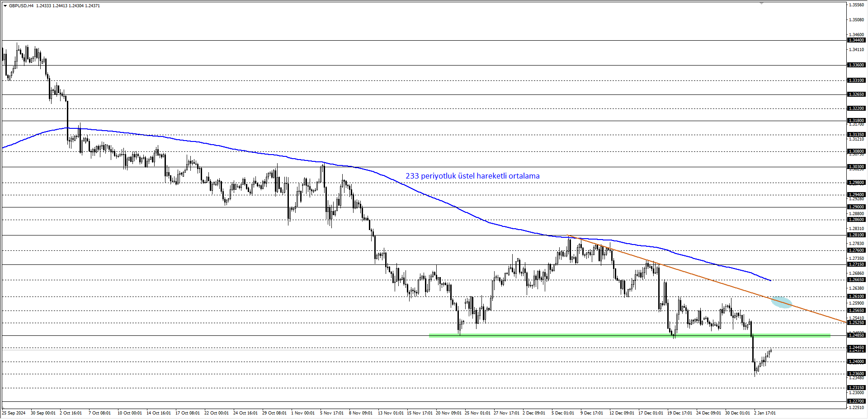Image resolution: width=868 pixels, height=419 pixels.
Task: Click the GBPUSD,H4 symbol title
Action: click(x=21, y=6)
